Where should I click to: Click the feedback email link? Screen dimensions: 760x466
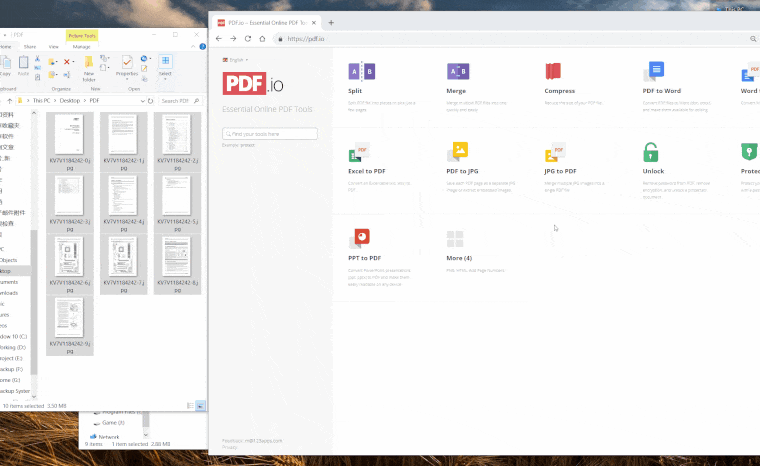[x=264, y=441]
